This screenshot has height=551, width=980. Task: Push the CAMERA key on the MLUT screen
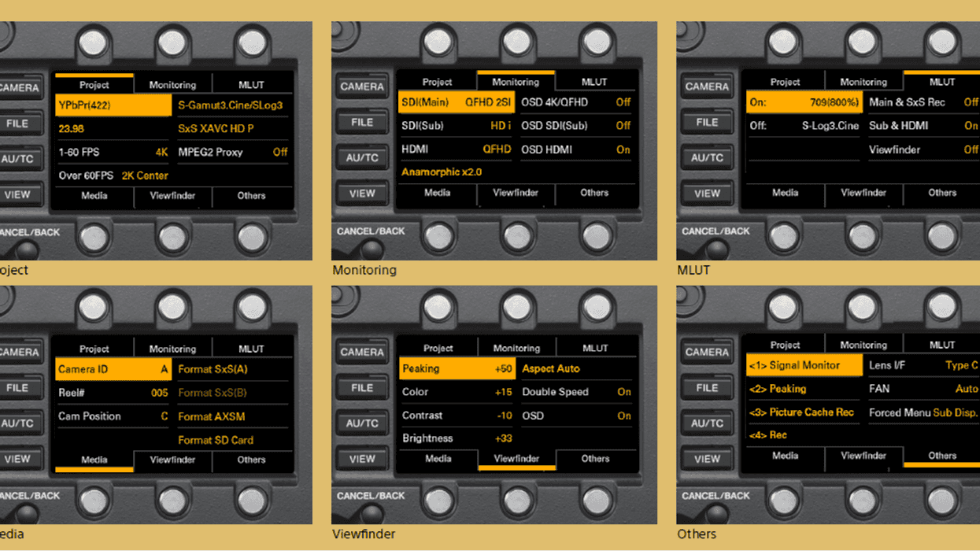(707, 87)
